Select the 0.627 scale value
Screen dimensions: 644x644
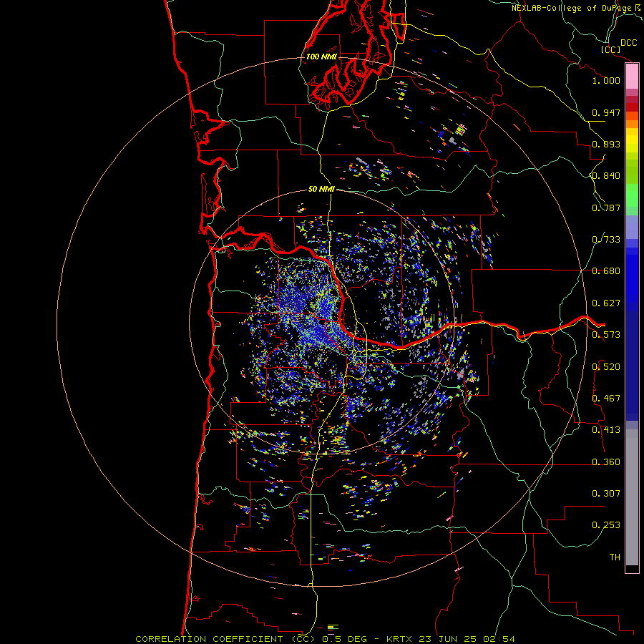(x=606, y=303)
